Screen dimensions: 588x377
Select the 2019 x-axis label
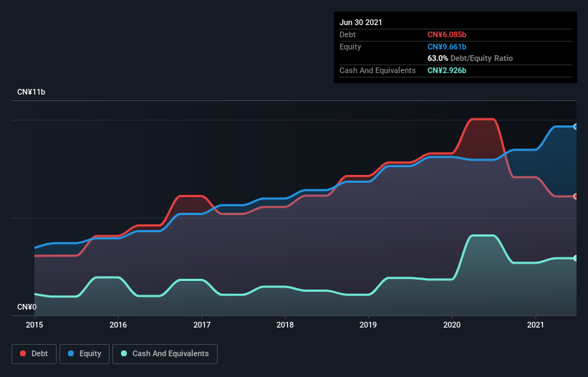click(x=368, y=325)
